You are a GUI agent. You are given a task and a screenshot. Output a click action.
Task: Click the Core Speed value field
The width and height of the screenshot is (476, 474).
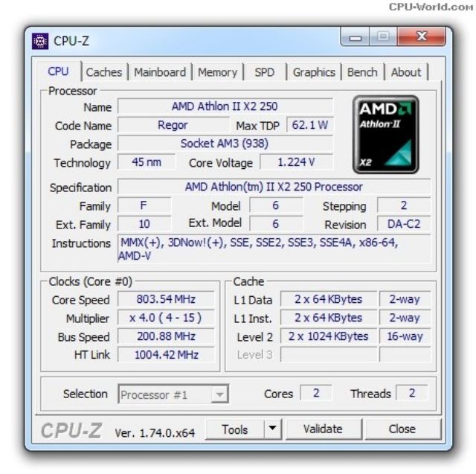tap(166, 299)
